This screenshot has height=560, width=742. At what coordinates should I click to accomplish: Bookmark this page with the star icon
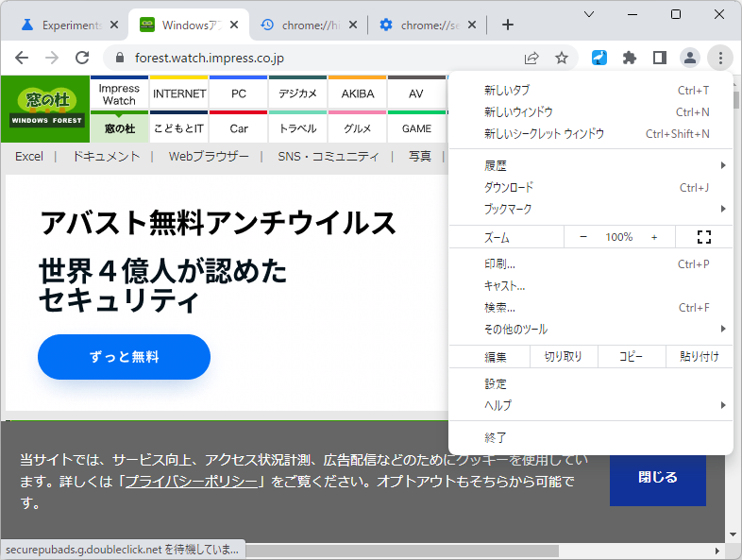(562, 58)
